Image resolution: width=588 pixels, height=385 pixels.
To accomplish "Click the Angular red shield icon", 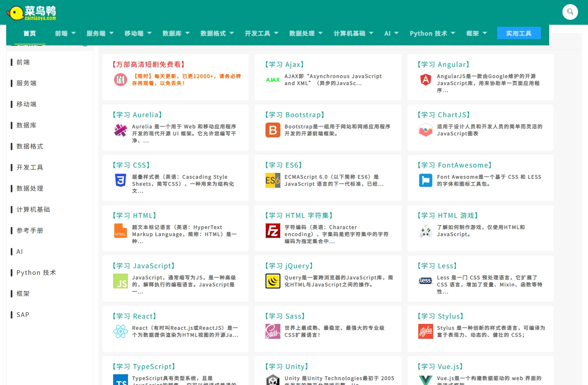I will (x=425, y=80).
